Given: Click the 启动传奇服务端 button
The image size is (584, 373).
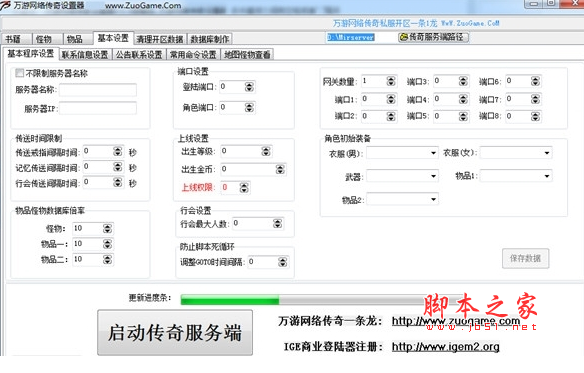Looking at the screenshot, I should (x=175, y=332).
